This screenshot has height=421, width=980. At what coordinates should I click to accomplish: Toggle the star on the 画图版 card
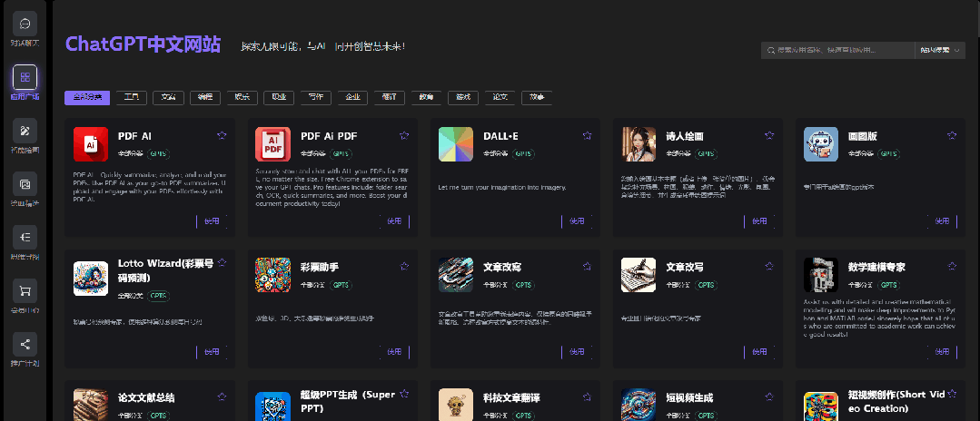[952, 135]
